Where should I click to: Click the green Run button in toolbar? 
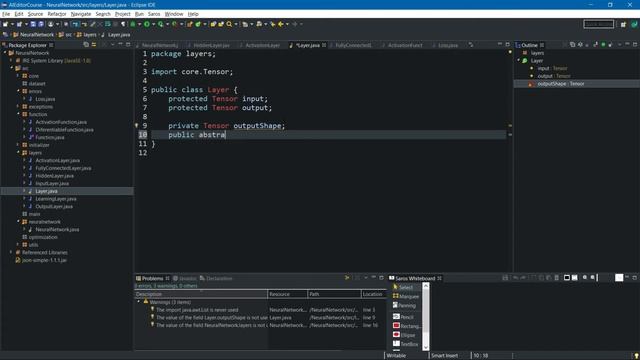pos(147,24)
